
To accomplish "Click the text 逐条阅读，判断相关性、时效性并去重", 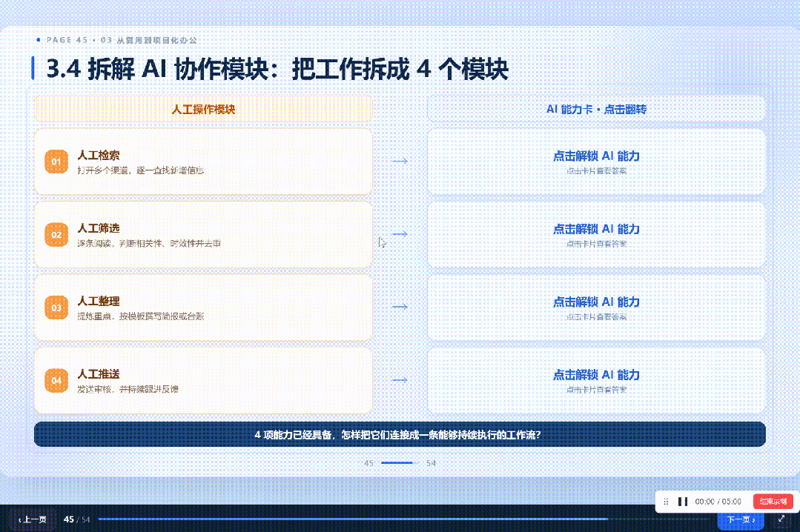I will [x=149, y=243].
